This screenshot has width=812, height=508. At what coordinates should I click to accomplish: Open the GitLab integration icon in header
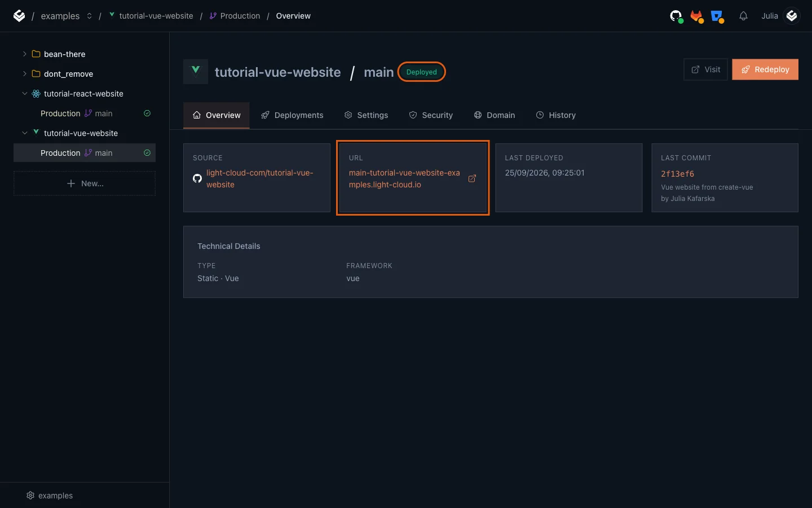696,16
